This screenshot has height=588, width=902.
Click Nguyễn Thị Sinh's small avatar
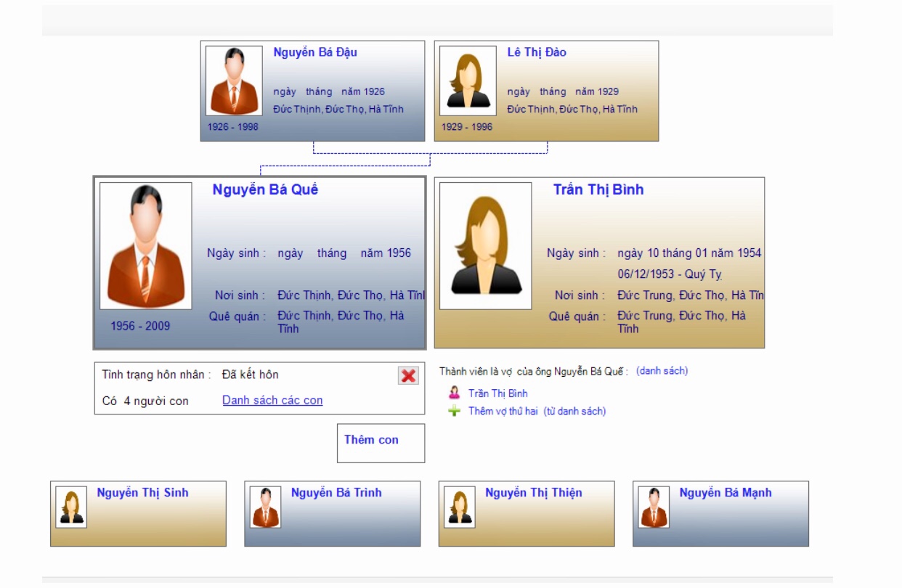[x=71, y=507]
